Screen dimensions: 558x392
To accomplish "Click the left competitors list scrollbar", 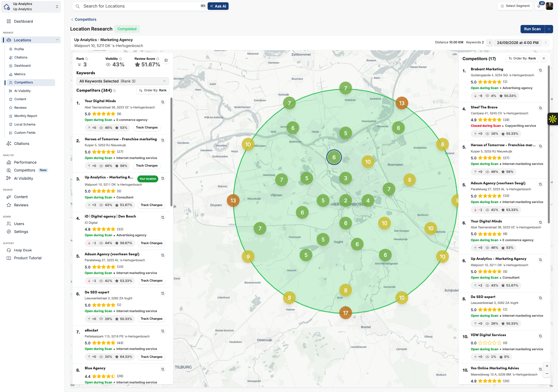I will (171, 152).
